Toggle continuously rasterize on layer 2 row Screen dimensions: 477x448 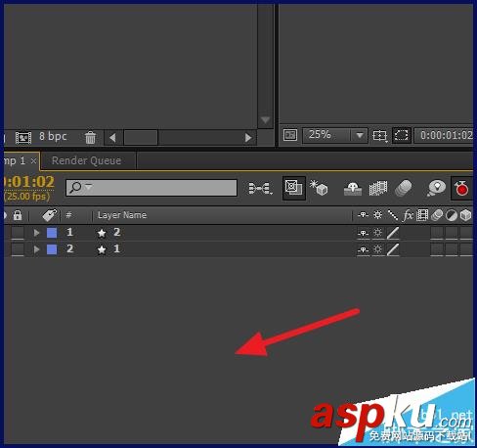click(378, 249)
